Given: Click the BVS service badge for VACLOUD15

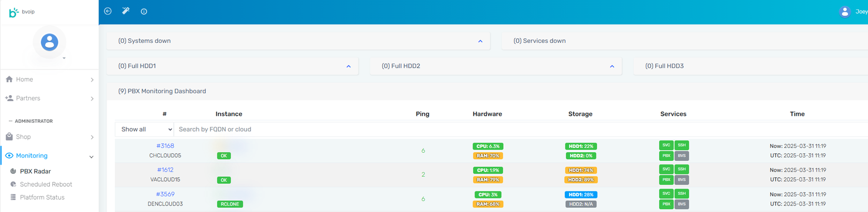Looking at the screenshot, I should click(x=681, y=180).
